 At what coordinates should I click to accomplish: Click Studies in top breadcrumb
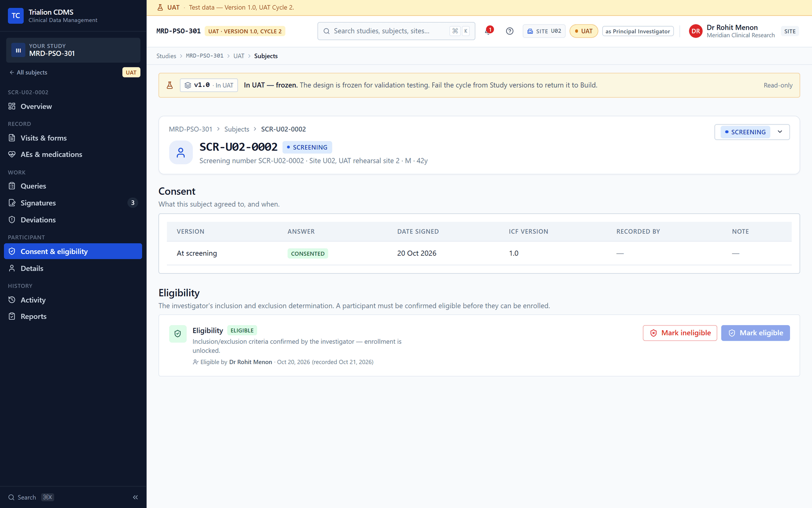[x=166, y=56]
